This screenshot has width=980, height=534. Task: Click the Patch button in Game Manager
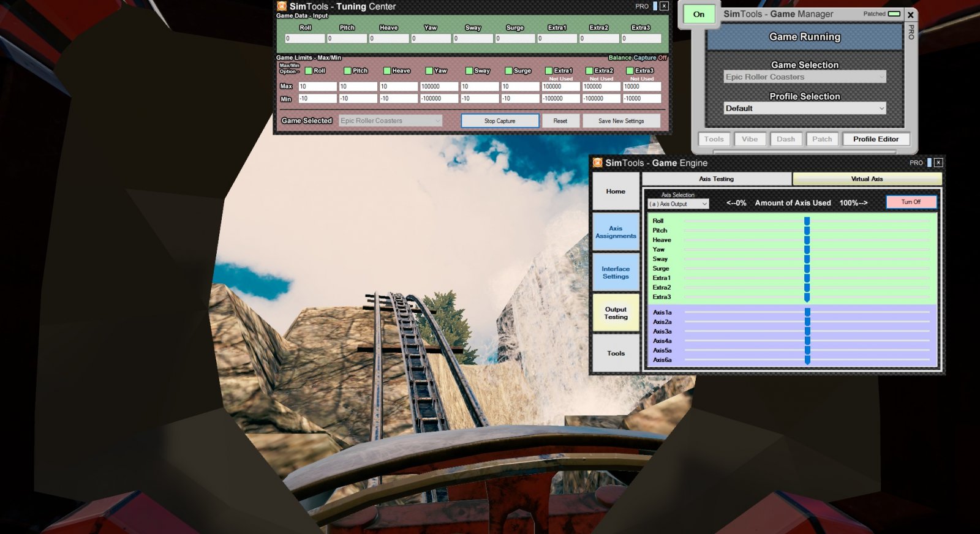pyautogui.click(x=822, y=139)
